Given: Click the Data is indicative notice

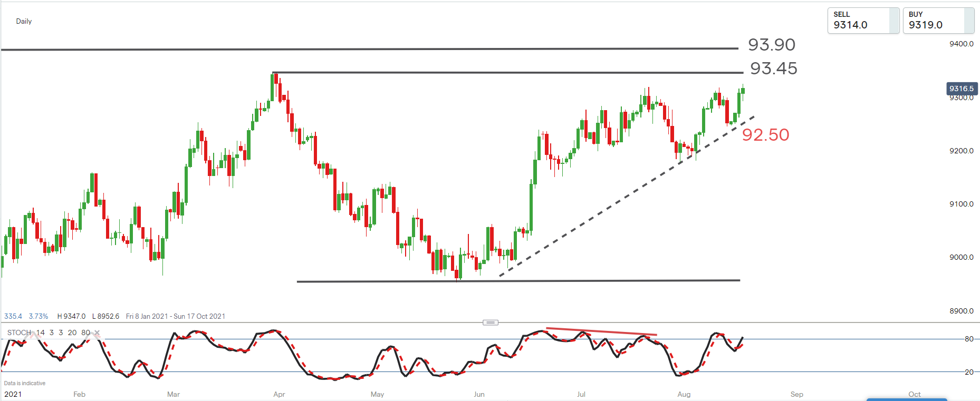Looking at the screenshot, I should (x=25, y=383).
